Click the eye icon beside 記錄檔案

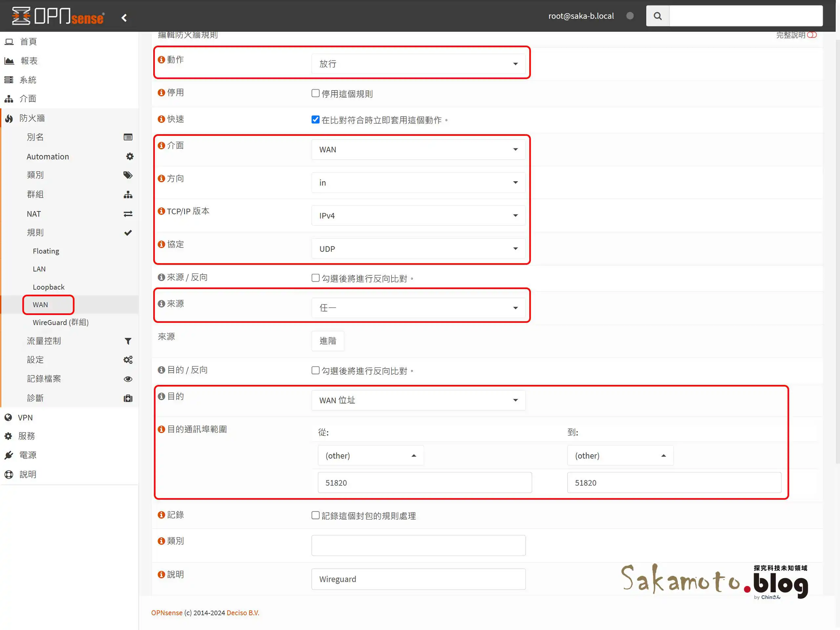coord(128,379)
